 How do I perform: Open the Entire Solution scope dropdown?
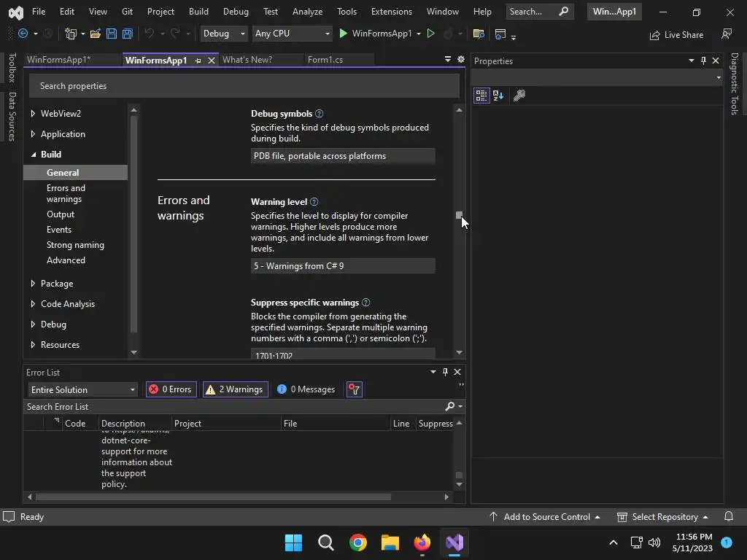click(x=83, y=389)
